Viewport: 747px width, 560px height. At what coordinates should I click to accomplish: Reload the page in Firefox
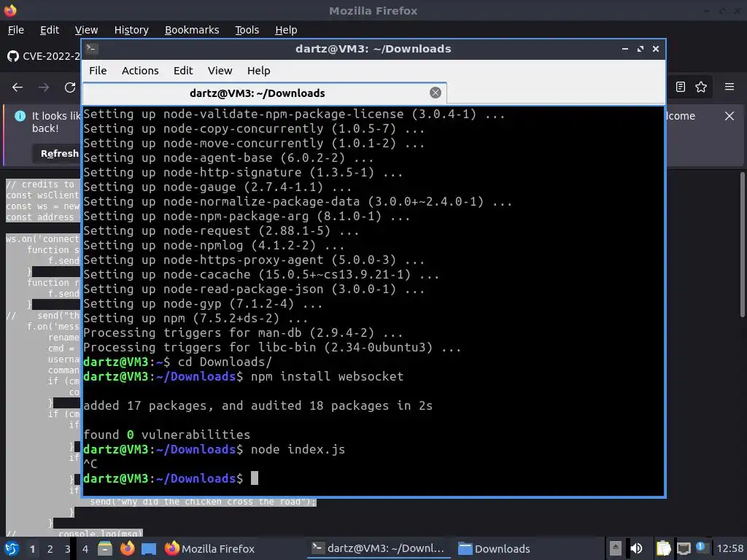[70, 87]
